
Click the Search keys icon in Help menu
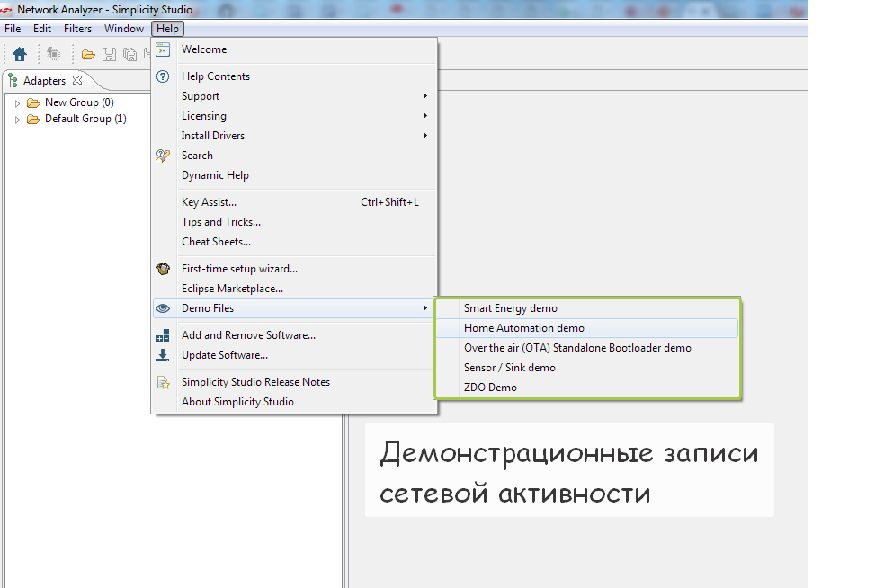click(x=163, y=156)
